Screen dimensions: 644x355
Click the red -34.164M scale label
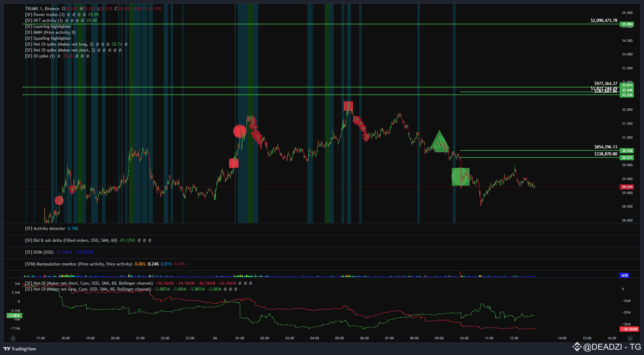[629, 329]
